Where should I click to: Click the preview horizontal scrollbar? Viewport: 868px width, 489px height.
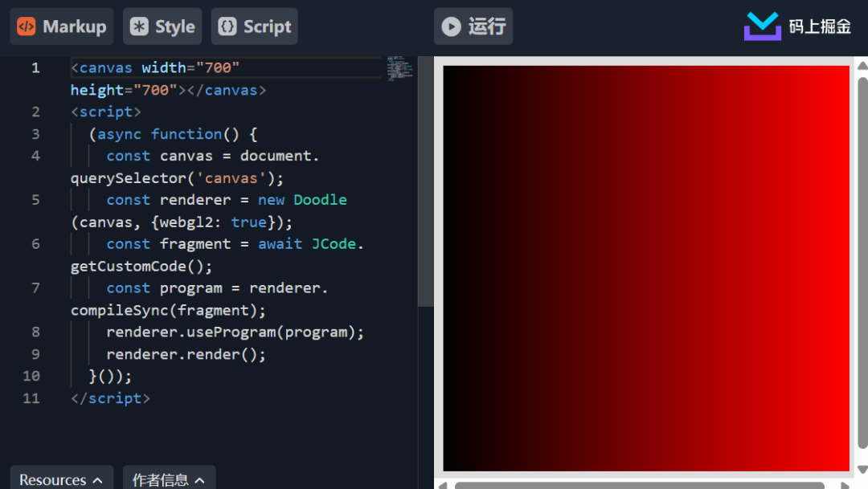coord(640,486)
